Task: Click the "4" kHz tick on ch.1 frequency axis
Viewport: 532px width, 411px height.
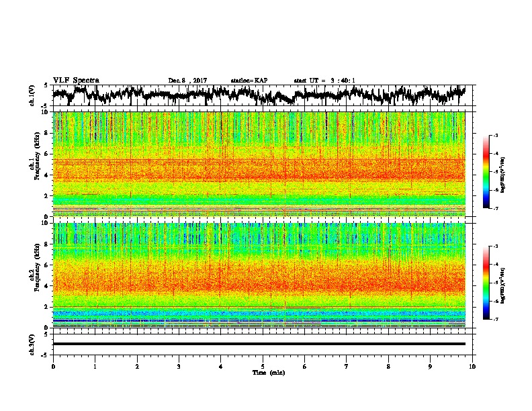Action: pos(48,175)
